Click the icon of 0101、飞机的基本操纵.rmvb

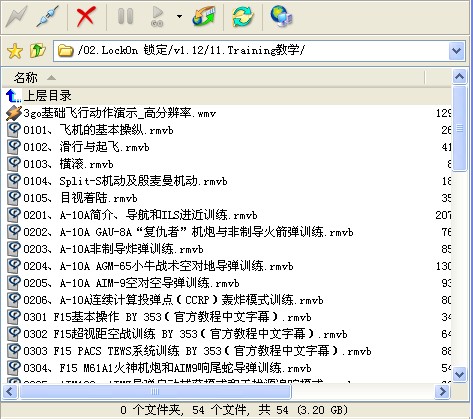pyautogui.click(x=14, y=130)
